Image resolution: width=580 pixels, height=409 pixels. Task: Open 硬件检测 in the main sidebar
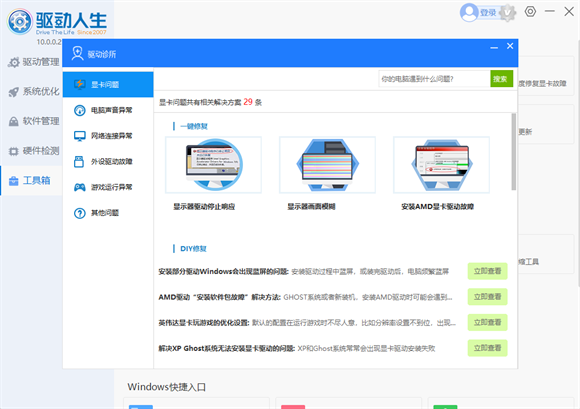pyautogui.click(x=33, y=151)
